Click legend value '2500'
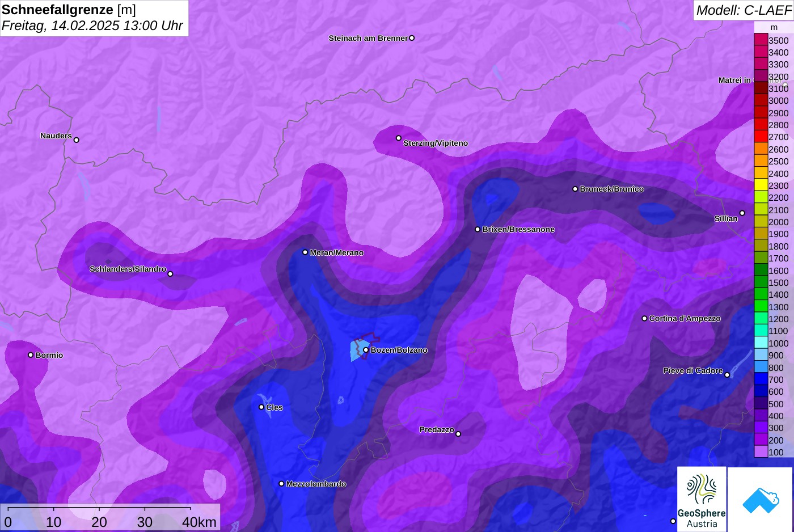 pos(778,162)
